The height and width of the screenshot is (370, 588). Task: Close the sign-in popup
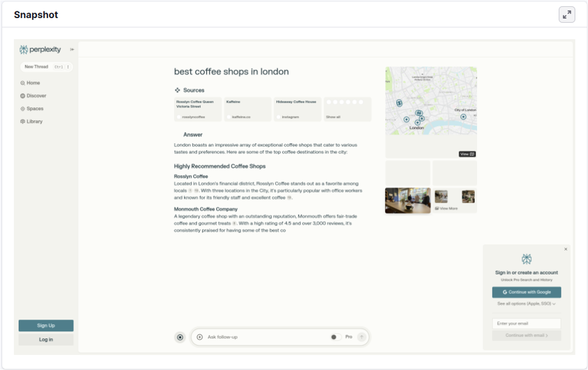[566, 249]
